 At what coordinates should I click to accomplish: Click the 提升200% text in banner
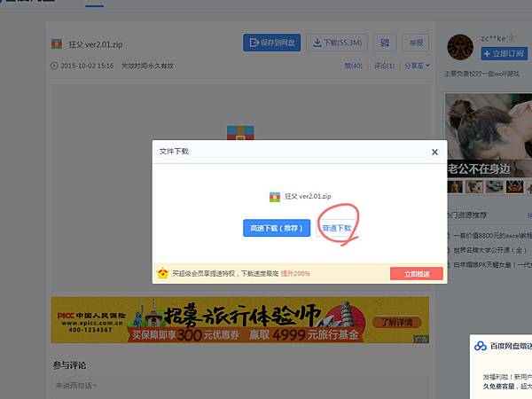295,273
